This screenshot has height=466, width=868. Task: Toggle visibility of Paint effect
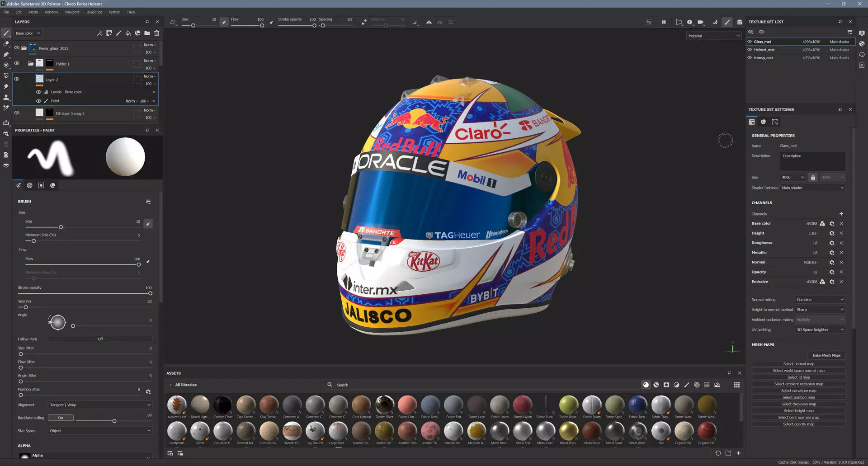coord(38,101)
